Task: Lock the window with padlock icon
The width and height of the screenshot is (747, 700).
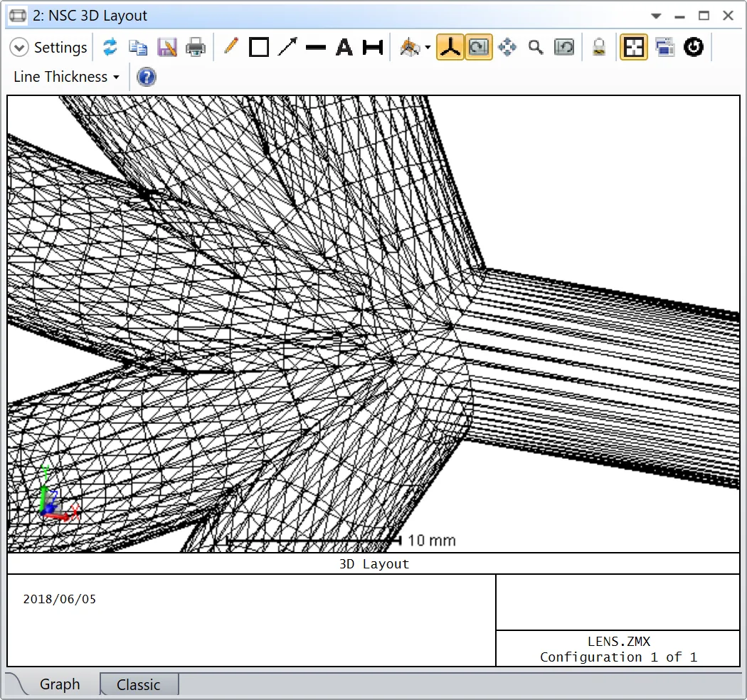Action: coord(599,47)
